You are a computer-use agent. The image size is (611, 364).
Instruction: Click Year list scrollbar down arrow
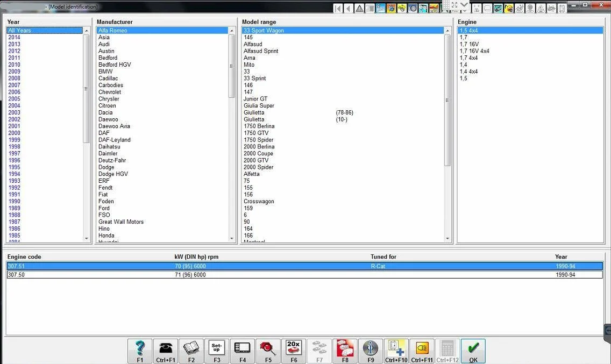[x=87, y=238]
